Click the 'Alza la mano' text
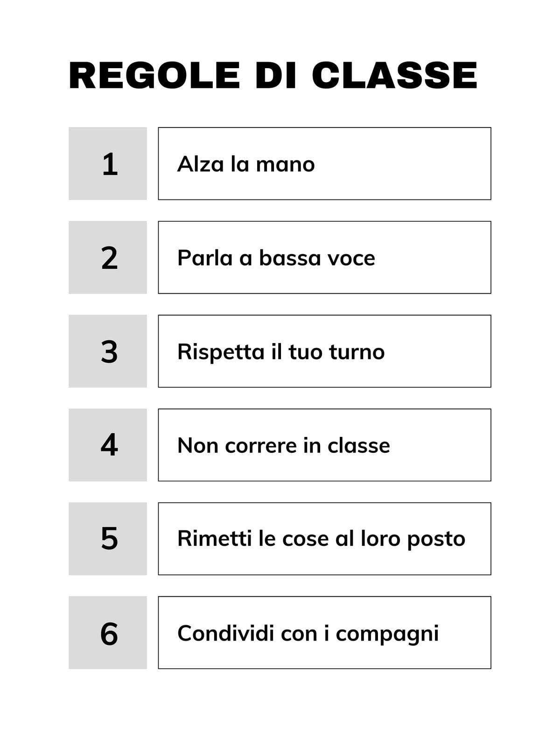Viewport: 560px width, 747px height. (x=246, y=164)
